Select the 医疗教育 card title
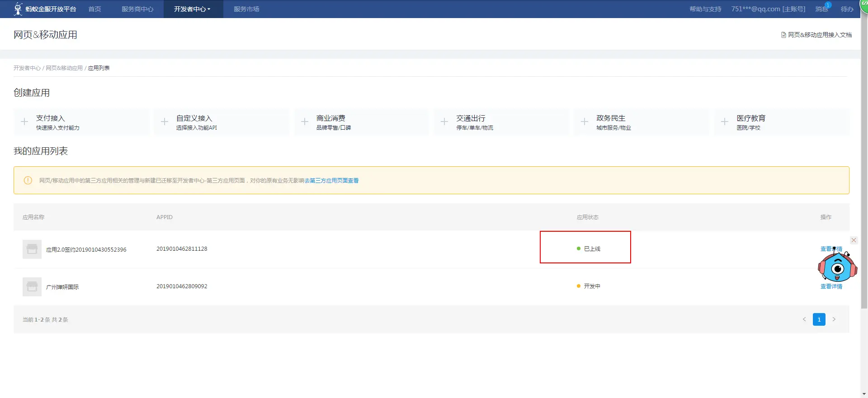 click(751, 118)
